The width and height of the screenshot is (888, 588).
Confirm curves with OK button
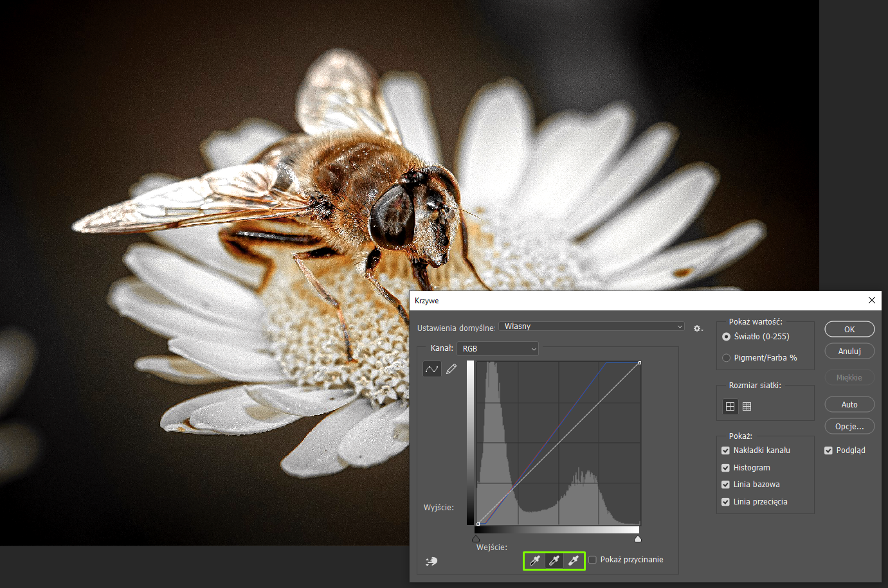[849, 329]
